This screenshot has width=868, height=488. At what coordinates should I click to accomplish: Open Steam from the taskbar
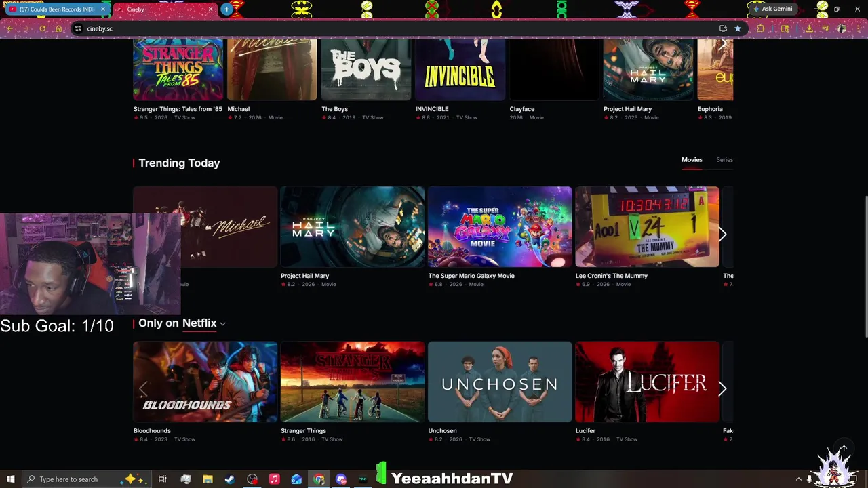(x=230, y=479)
